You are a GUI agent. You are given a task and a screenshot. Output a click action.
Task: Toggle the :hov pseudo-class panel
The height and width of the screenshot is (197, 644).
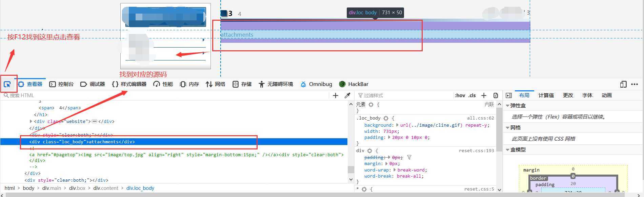coord(460,95)
